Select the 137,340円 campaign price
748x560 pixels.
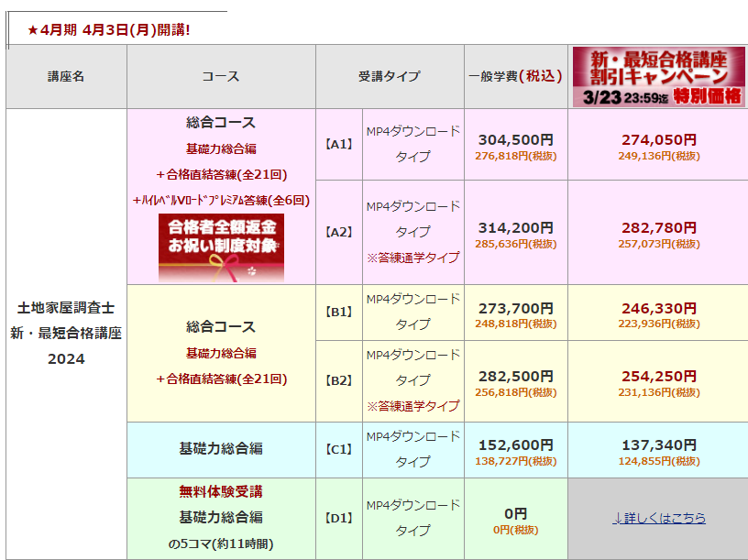pos(659,445)
